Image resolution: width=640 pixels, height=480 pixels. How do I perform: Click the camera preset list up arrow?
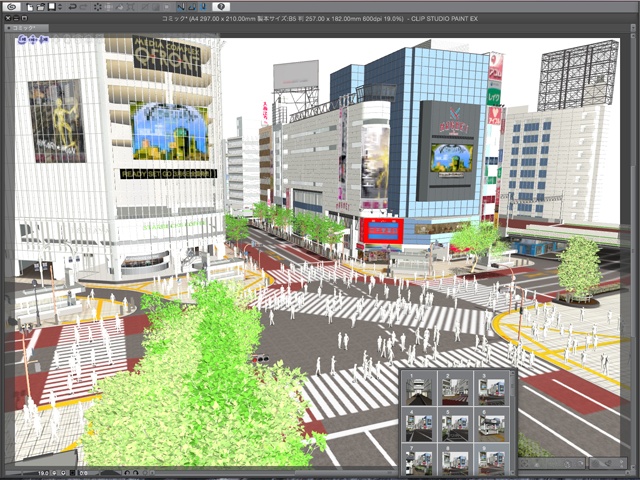click(513, 373)
